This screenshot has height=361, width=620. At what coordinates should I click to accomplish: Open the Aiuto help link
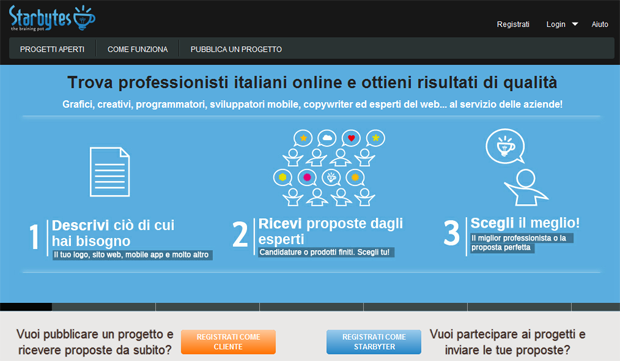[599, 24]
